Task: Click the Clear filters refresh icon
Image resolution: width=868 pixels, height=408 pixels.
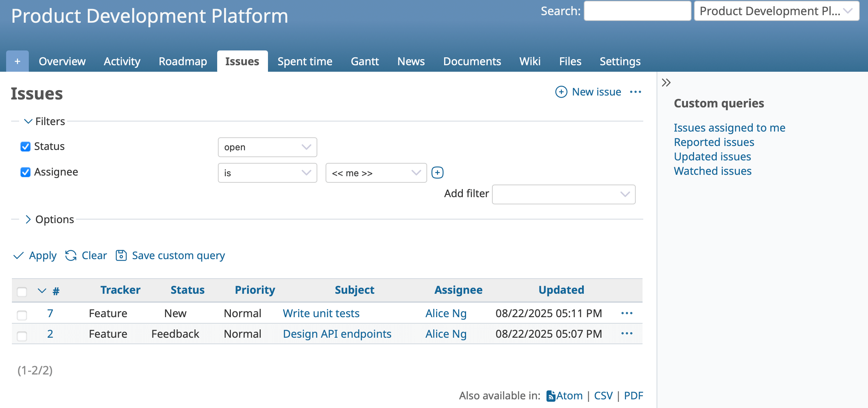Action: pos(71,255)
